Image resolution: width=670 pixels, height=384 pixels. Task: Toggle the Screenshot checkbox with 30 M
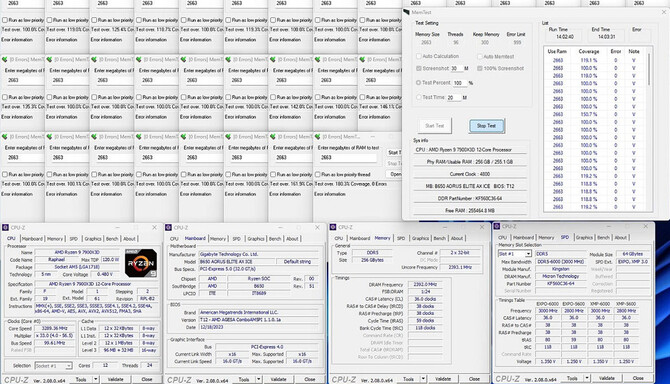tap(419, 68)
